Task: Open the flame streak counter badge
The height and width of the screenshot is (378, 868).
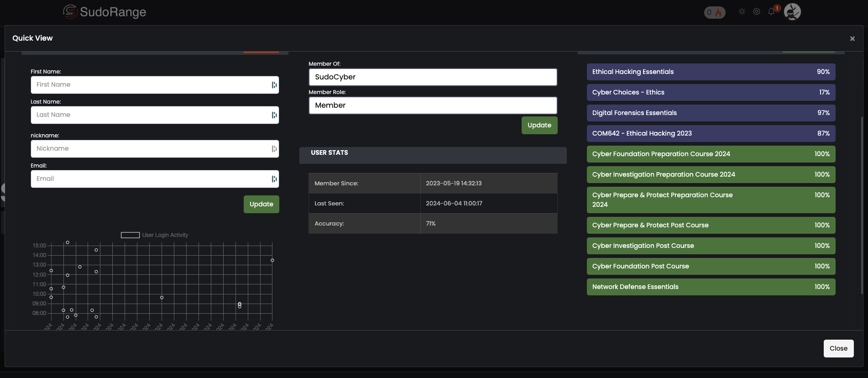Action: (715, 12)
